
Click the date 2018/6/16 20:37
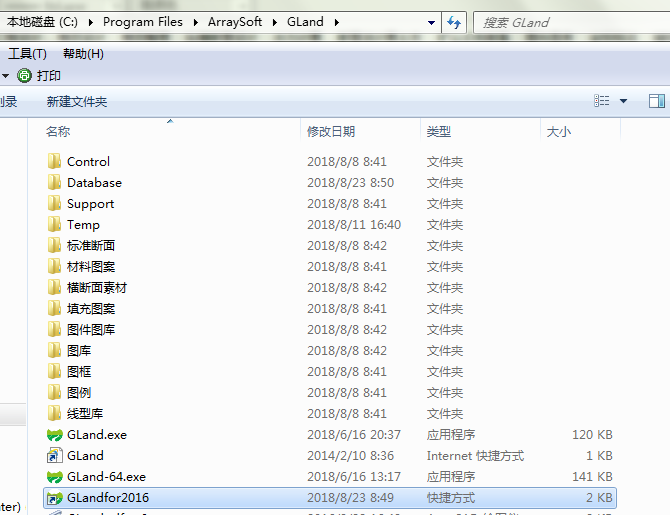coord(354,435)
